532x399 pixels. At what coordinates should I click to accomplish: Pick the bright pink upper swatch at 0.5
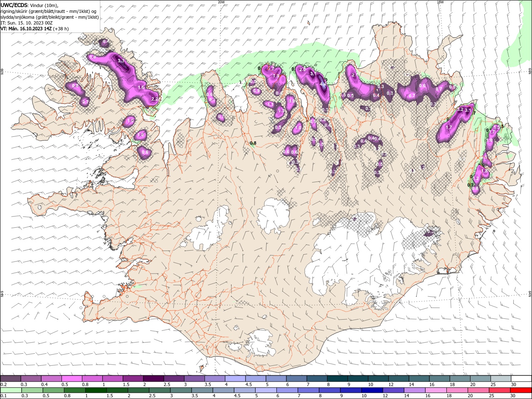[x=71, y=379]
